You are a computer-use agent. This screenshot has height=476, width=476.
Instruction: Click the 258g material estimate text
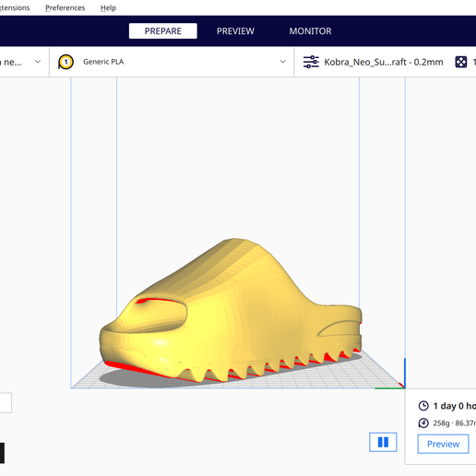pyautogui.click(x=441, y=423)
